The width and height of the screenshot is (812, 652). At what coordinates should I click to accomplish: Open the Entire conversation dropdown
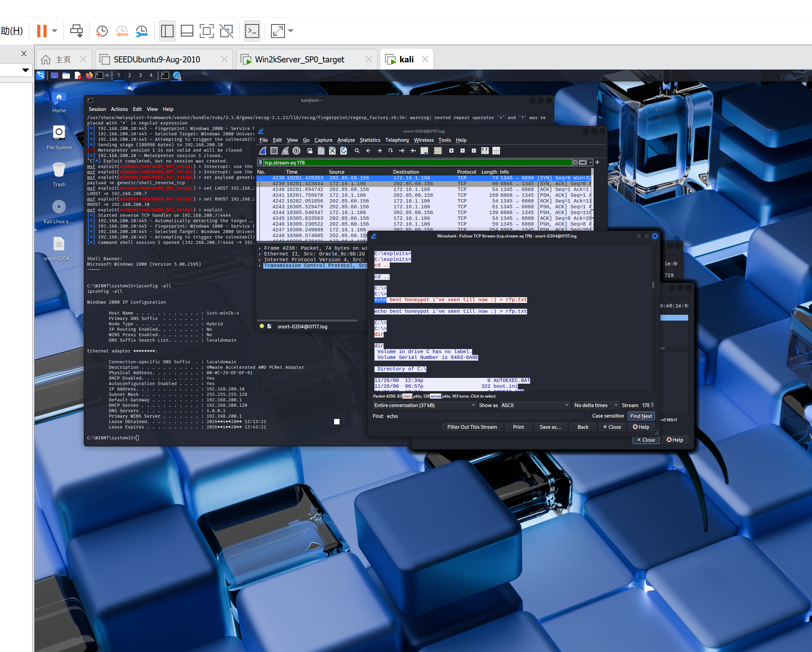pyautogui.click(x=424, y=405)
